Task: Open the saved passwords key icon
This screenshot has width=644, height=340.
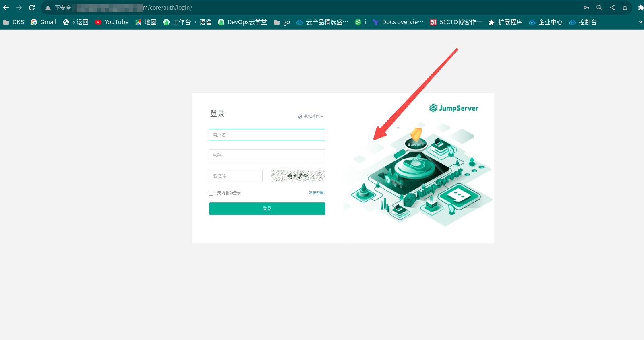Action: point(586,8)
